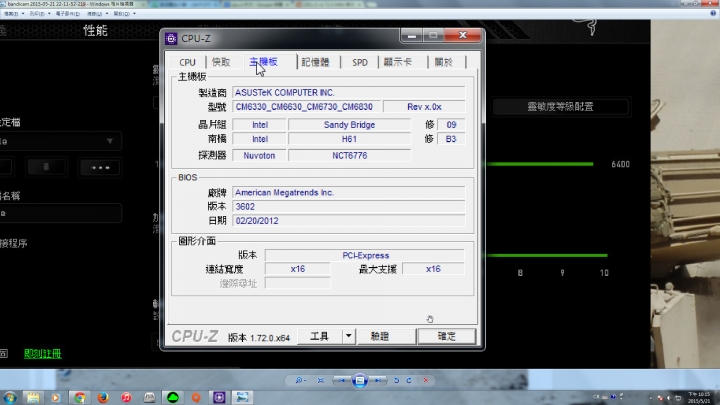
Task: Open the 燒錄 (Burn) menu
Action: pos(97,14)
